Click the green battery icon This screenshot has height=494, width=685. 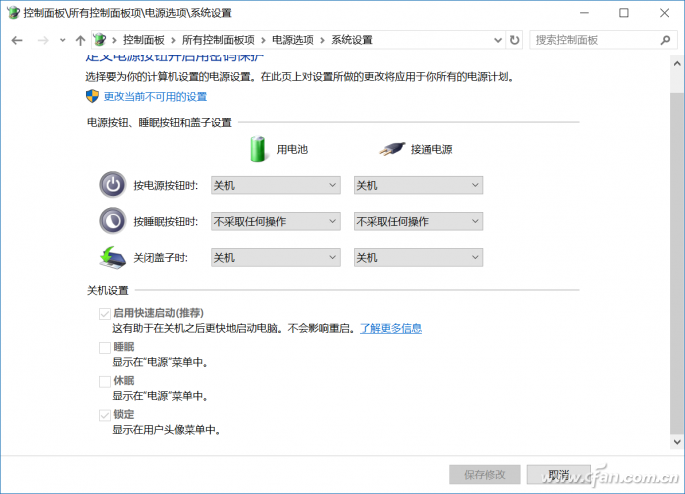258,149
